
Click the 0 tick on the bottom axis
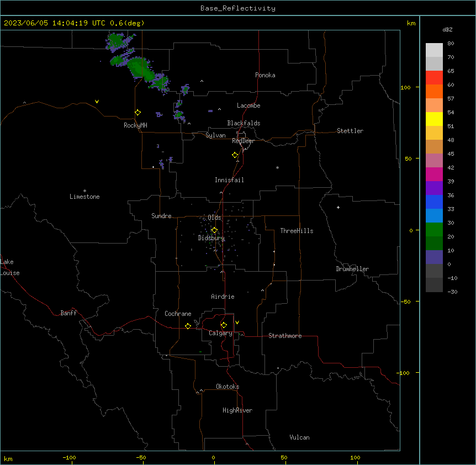[x=213, y=458]
